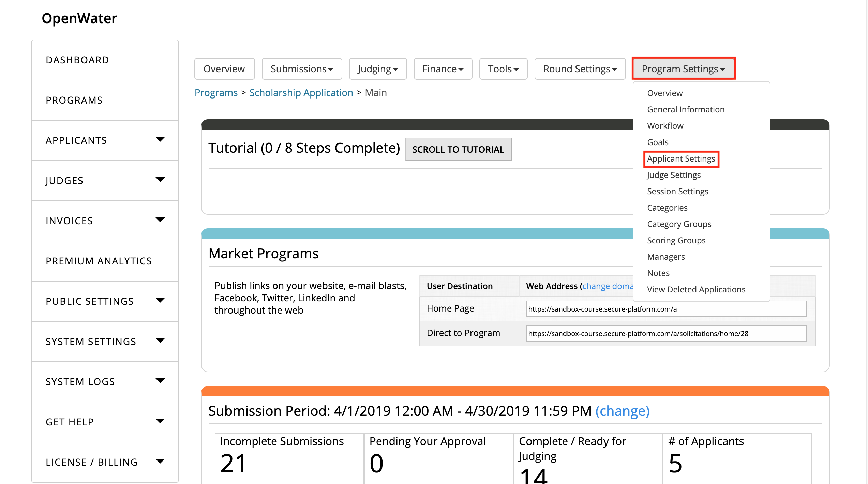Expand the Invoices sidebar arrow
The image size is (868, 484).
[x=160, y=220]
